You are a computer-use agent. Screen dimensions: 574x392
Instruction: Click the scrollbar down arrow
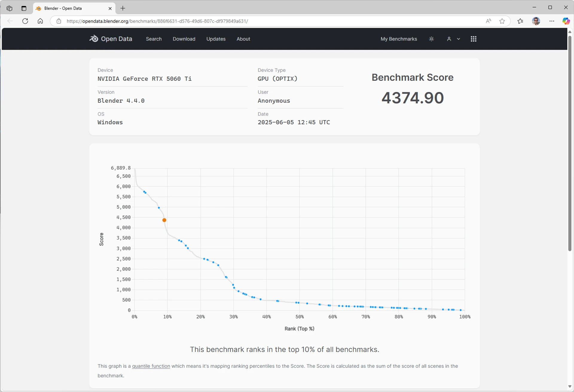coord(570,386)
